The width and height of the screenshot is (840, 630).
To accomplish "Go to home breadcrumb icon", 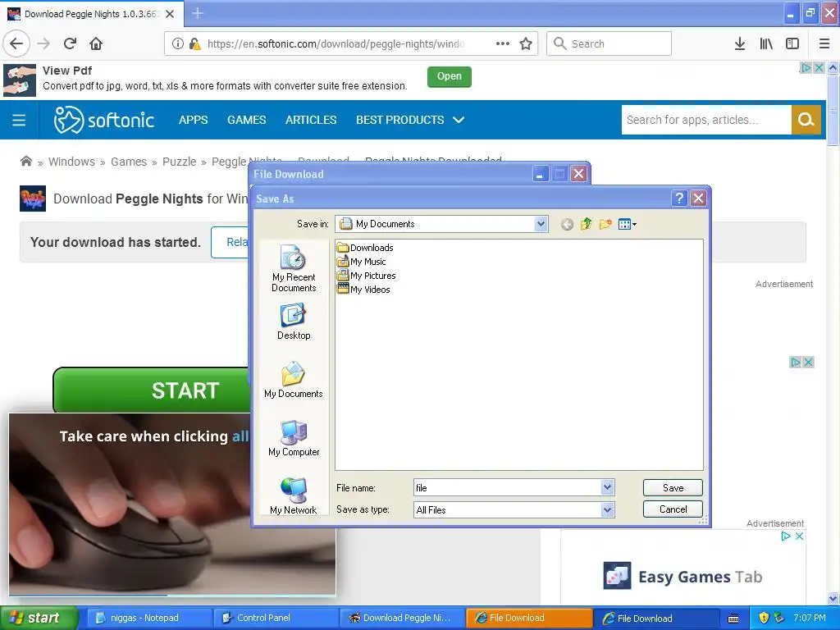I will tap(25, 162).
